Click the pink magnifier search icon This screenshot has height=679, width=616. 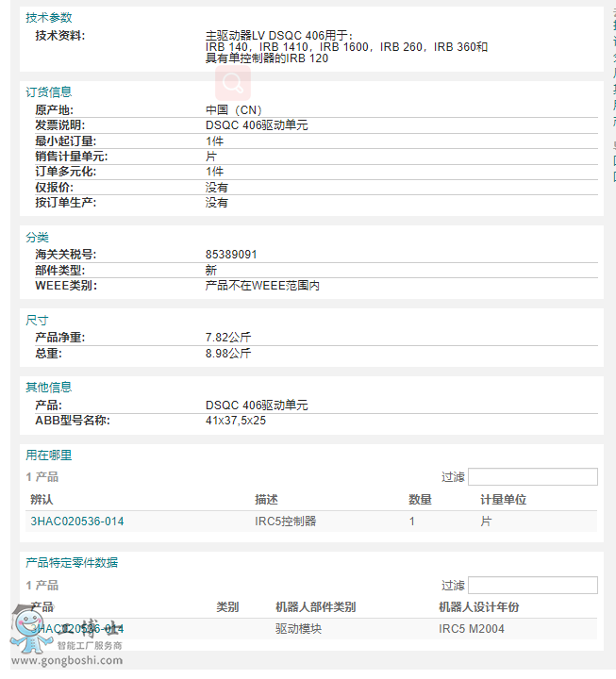click(231, 84)
